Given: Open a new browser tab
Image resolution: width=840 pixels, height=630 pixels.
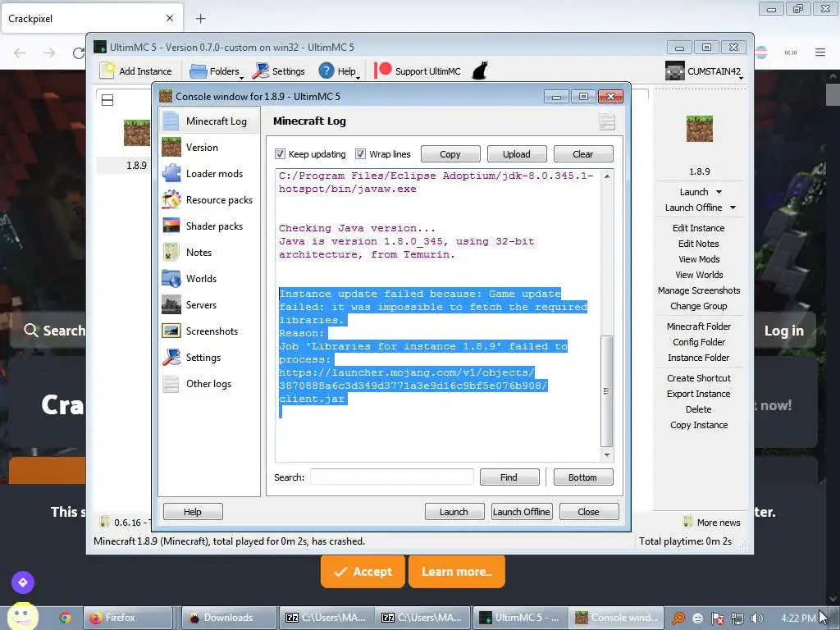Looking at the screenshot, I should pyautogui.click(x=200, y=19).
